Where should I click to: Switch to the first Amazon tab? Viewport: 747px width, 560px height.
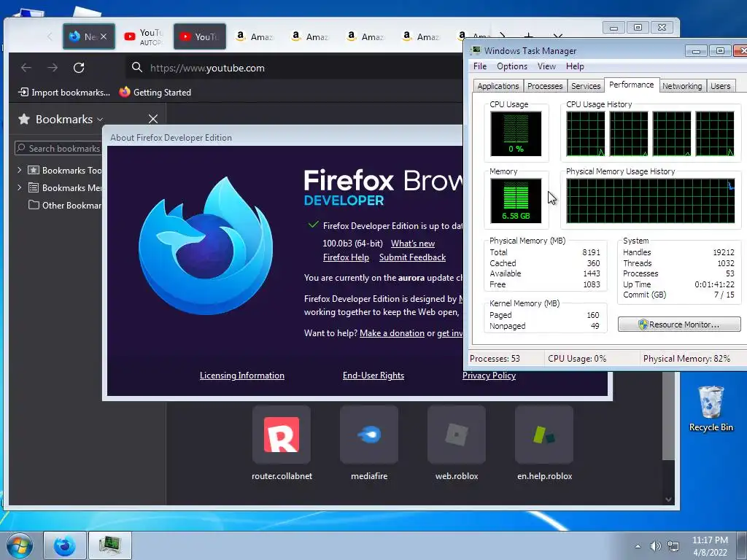coord(255,36)
